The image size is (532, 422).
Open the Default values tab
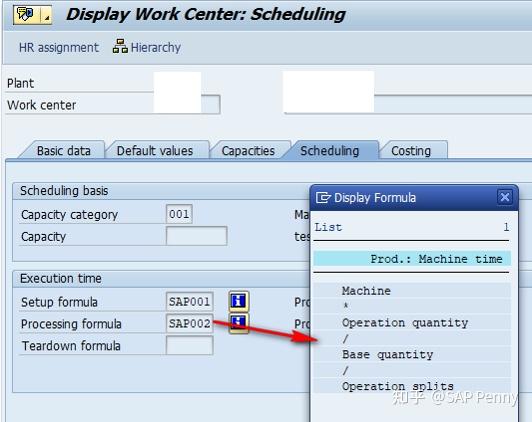[155, 151]
